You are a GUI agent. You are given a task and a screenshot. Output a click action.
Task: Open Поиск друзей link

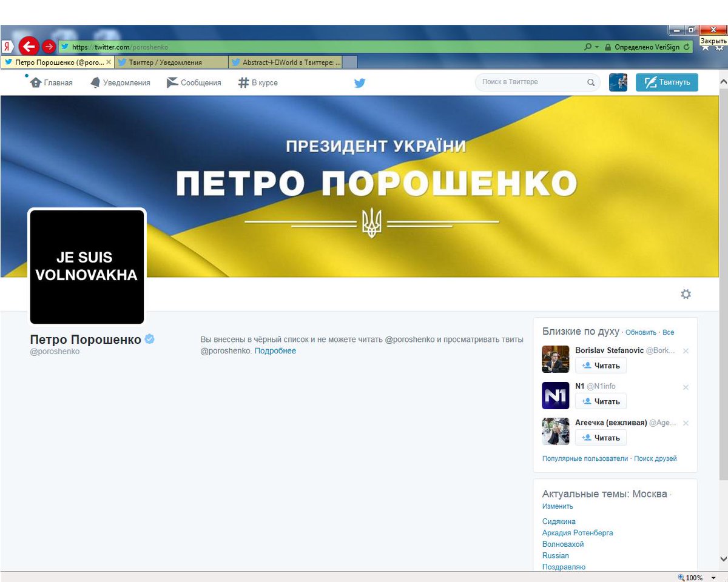(655, 459)
